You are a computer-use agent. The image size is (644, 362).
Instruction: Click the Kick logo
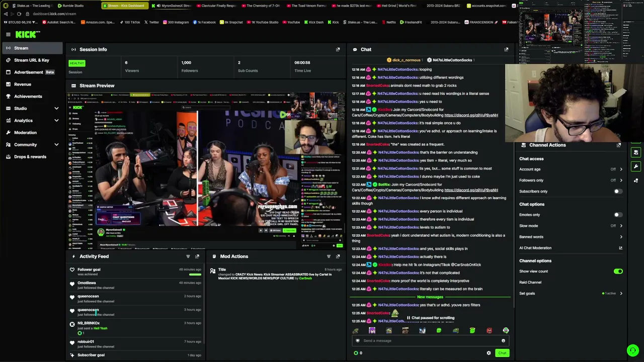click(x=27, y=34)
